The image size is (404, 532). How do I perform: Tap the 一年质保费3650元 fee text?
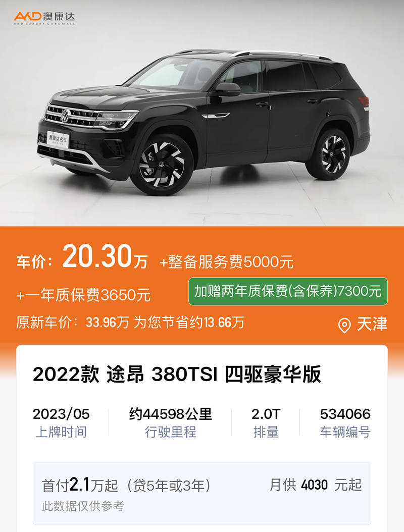83,295
